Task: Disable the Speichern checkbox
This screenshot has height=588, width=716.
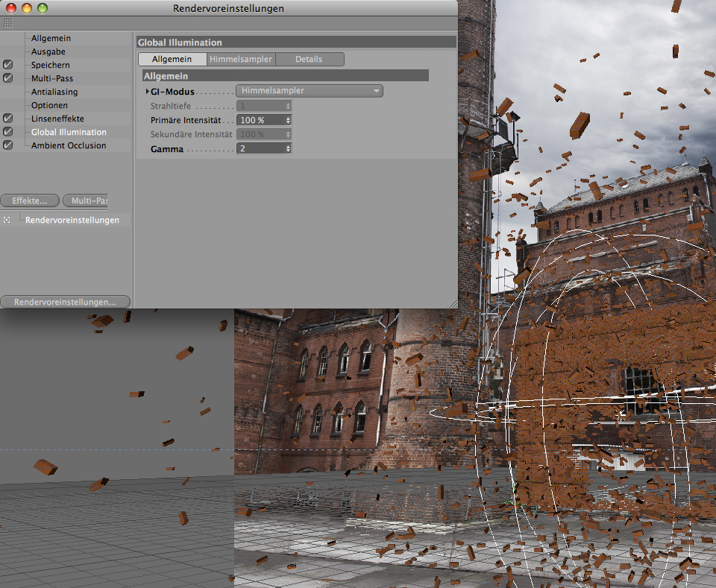Action: pyautogui.click(x=8, y=66)
